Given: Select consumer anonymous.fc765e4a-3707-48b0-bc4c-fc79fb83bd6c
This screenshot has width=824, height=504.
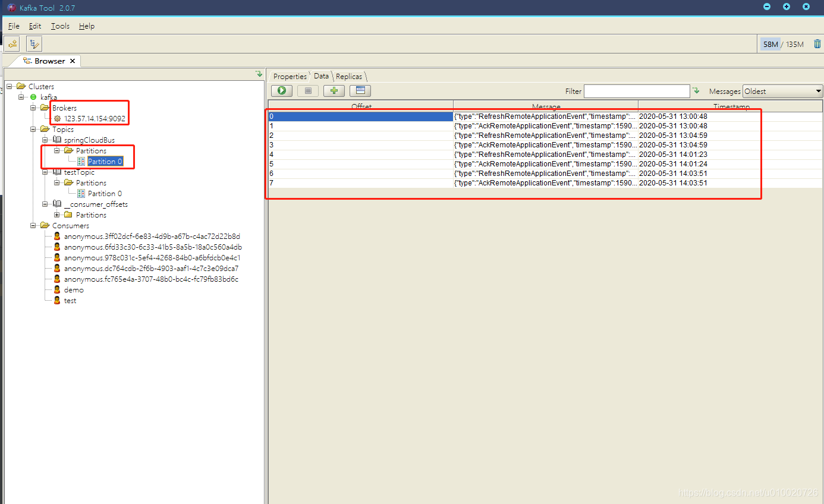Looking at the screenshot, I should 151,279.
